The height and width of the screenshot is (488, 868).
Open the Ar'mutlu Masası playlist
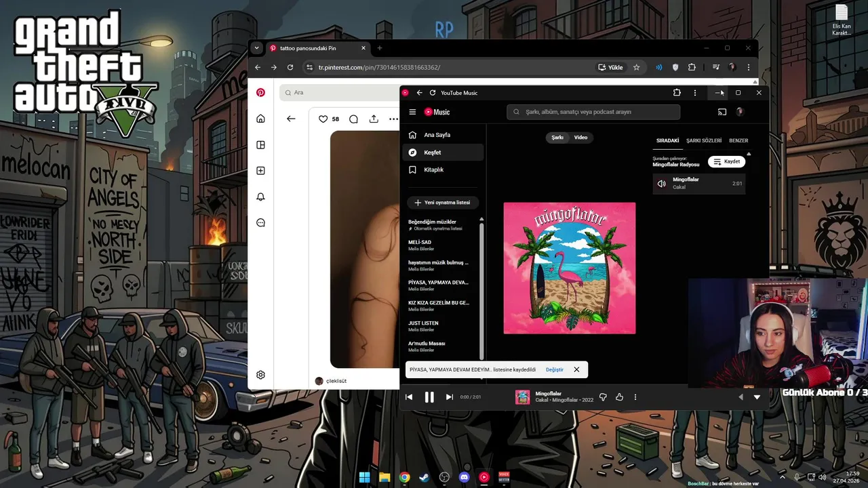pyautogui.click(x=441, y=346)
